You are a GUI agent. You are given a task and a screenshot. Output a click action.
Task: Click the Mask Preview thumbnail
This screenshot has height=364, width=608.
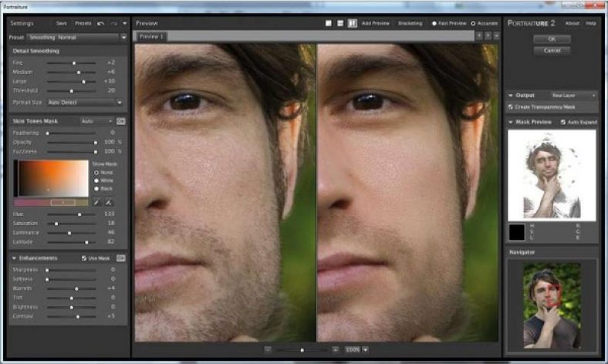coord(552,176)
